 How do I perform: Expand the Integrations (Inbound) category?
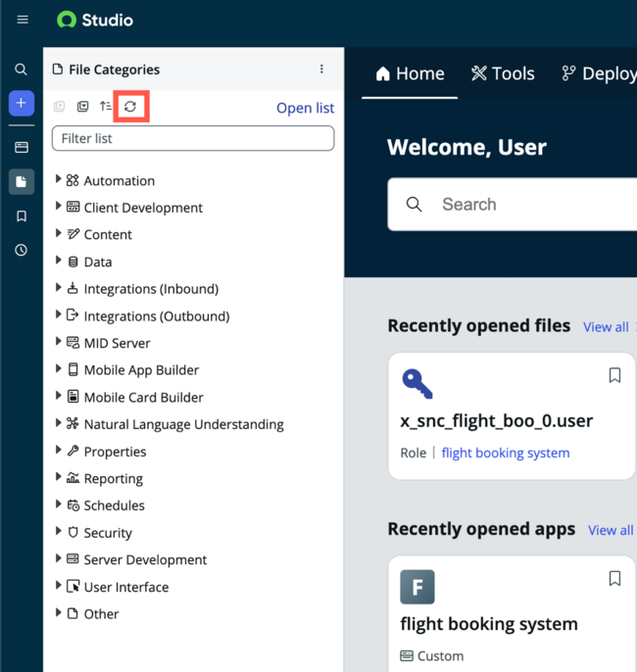tap(58, 288)
